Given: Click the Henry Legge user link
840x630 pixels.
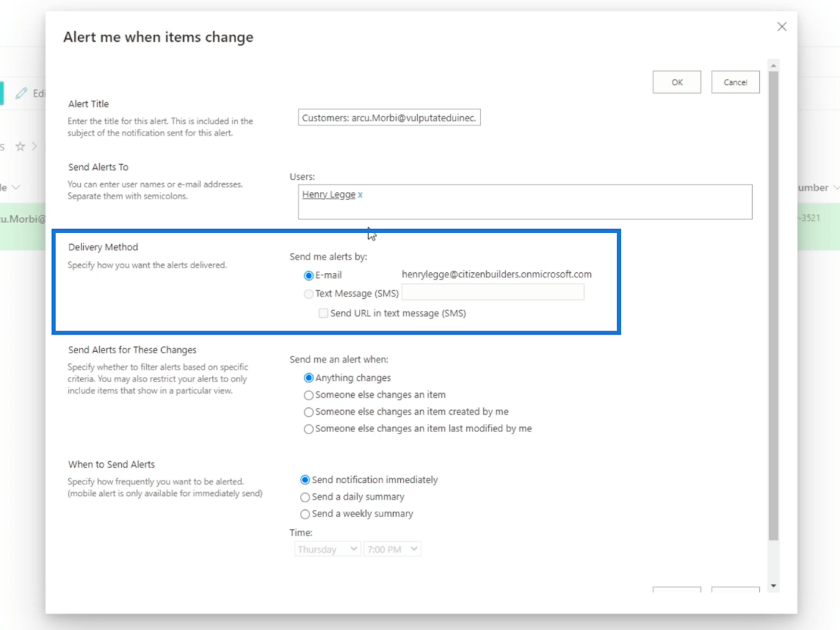Looking at the screenshot, I should 328,194.
